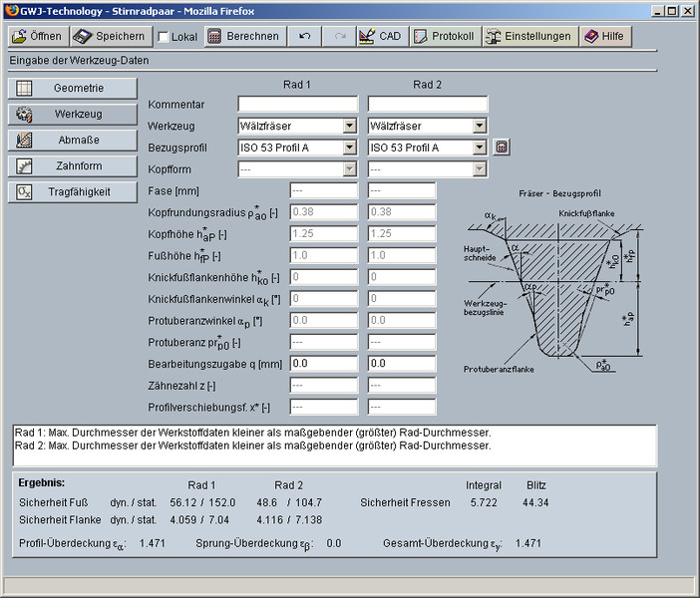Viewport: 700px width, 598px height.
Task: Open the Zahnform section
Action: coord(72,166)
